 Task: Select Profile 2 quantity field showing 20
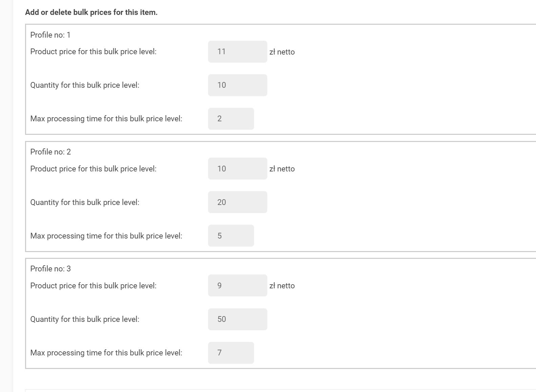[237, 202]
